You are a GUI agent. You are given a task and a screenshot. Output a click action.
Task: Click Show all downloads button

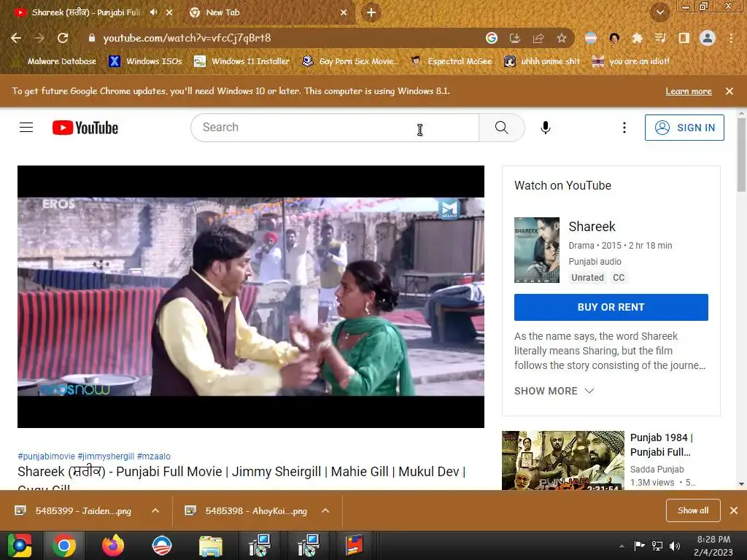pos(693,510)
